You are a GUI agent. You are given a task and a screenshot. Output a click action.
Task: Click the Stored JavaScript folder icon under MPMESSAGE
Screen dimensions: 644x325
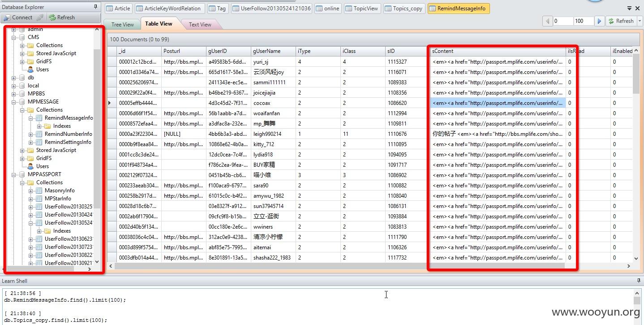(30, 150)
